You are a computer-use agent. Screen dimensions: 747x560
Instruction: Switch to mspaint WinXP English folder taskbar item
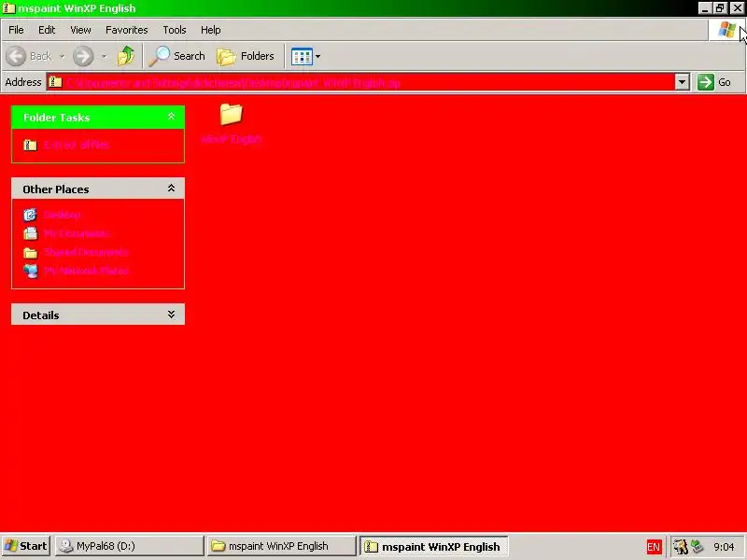pyautogui.click(x=282, y=546)
